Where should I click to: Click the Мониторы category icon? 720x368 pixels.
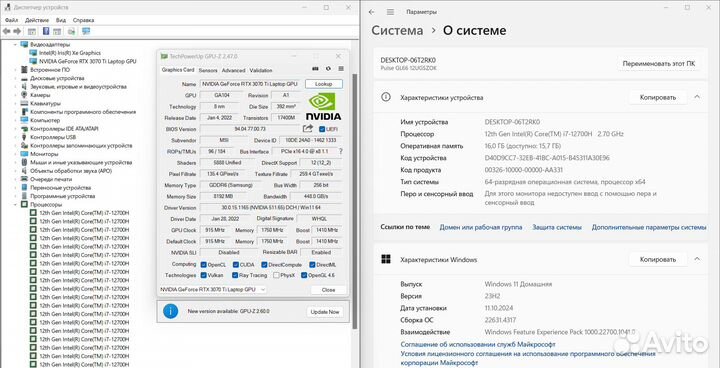pyautogui.click(x=24, y=154)
